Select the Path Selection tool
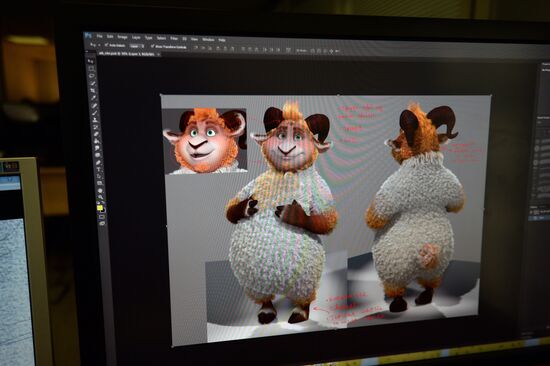The image size is (550, 366). click(x=99, y=177)
